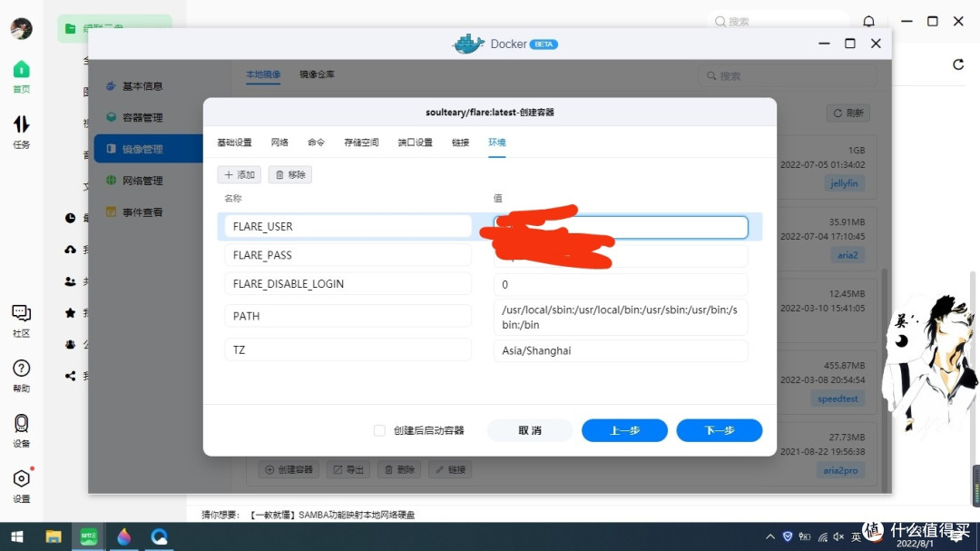Click the notification bell icon
The height and width of the screenshot is (551, 980).
pyautogui.click(x=868, y=21)
